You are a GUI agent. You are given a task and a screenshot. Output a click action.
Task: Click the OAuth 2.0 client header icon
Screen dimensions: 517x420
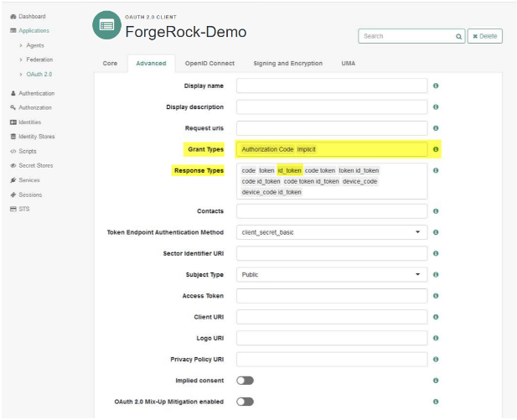click(x=106, y=26)
